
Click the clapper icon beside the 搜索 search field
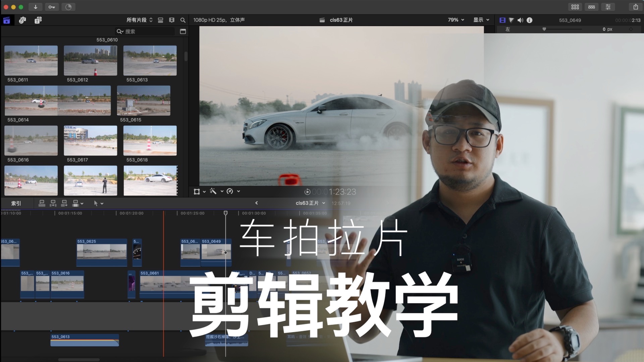pos(183,31)
